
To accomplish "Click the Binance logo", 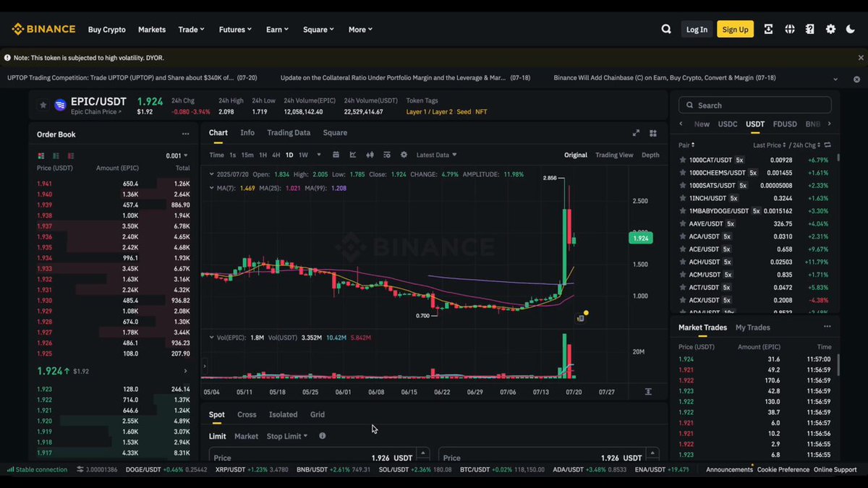I will (43, 29).
